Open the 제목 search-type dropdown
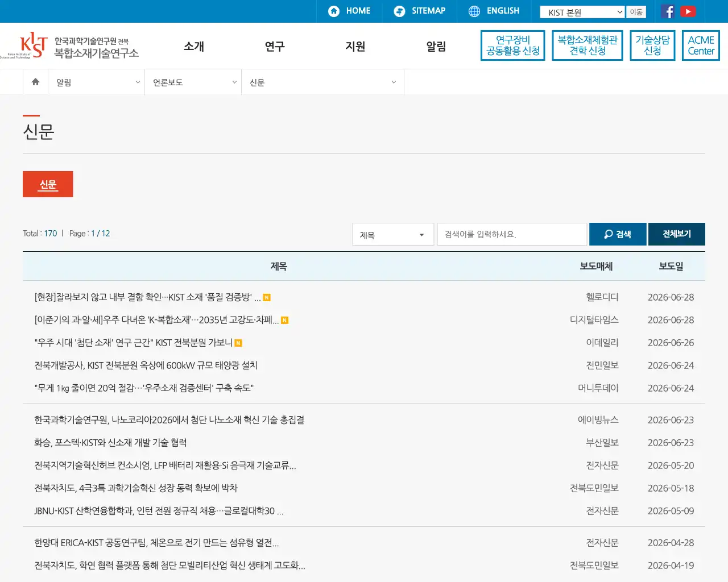Screen dimensions: 728x582 point(393,234)
